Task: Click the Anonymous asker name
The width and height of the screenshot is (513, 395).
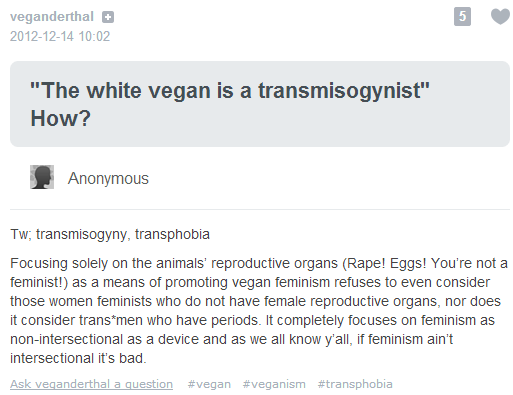Action: [108, 178]
